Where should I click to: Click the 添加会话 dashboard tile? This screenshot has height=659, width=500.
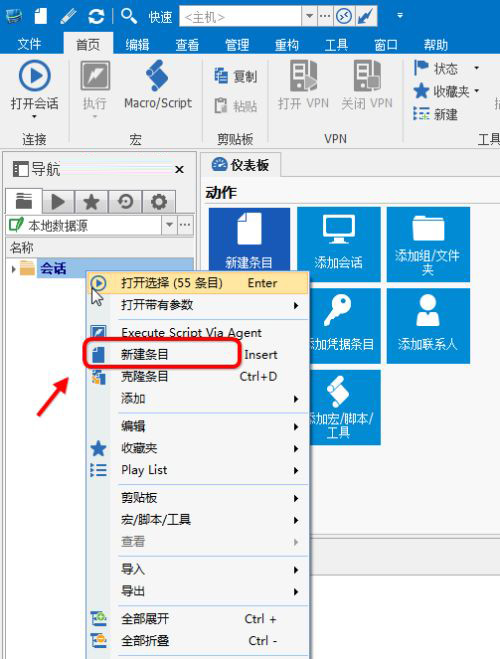click(339, 244)
